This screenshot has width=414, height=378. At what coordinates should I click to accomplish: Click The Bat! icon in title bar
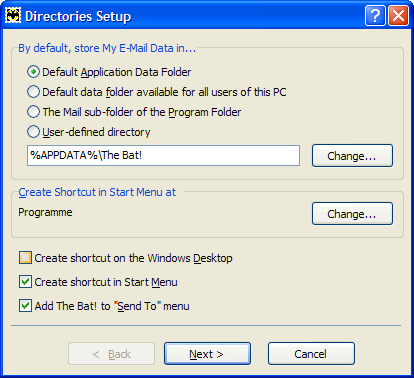pos(13,15)
